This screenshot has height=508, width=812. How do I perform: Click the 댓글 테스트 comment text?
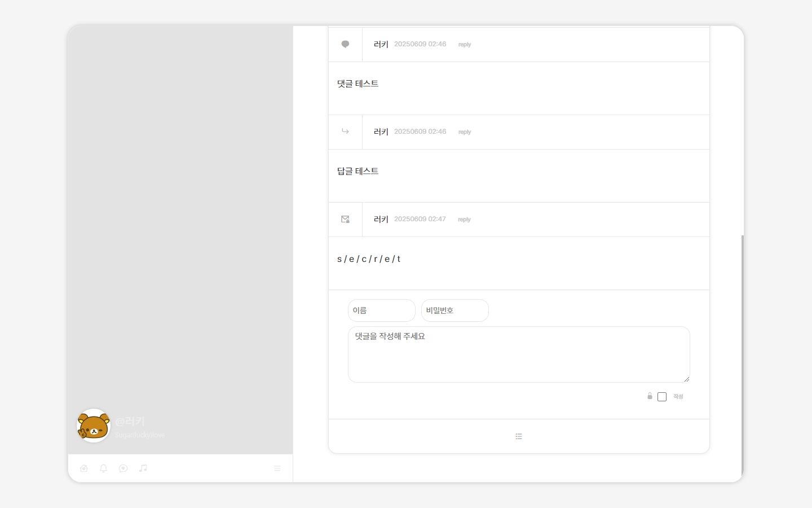click(x=358, y=84)
